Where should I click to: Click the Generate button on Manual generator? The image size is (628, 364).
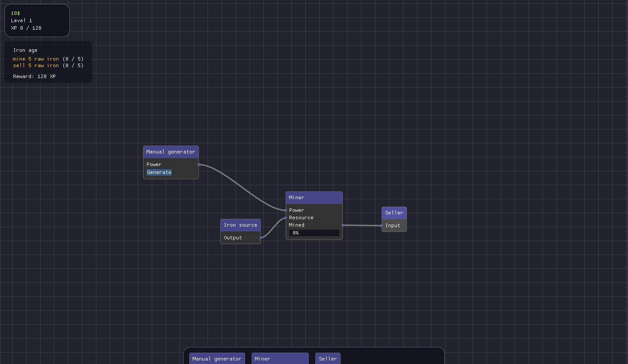click(159, 172)
